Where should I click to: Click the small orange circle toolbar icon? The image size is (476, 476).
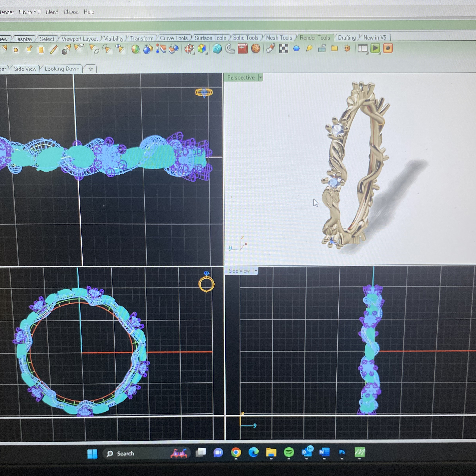tap(16, 50)
